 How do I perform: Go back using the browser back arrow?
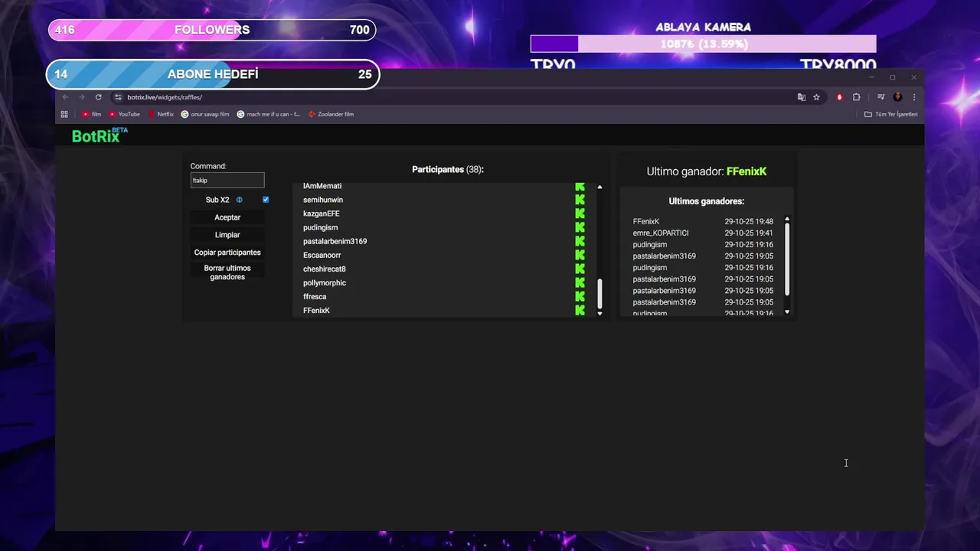(x=65, y=97)
